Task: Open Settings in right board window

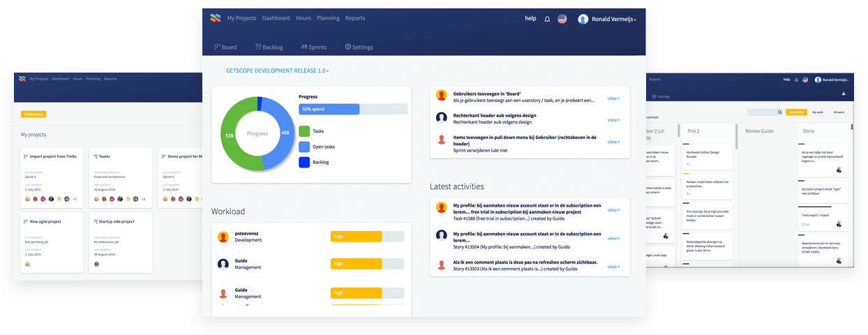Action: coord(661,96)
